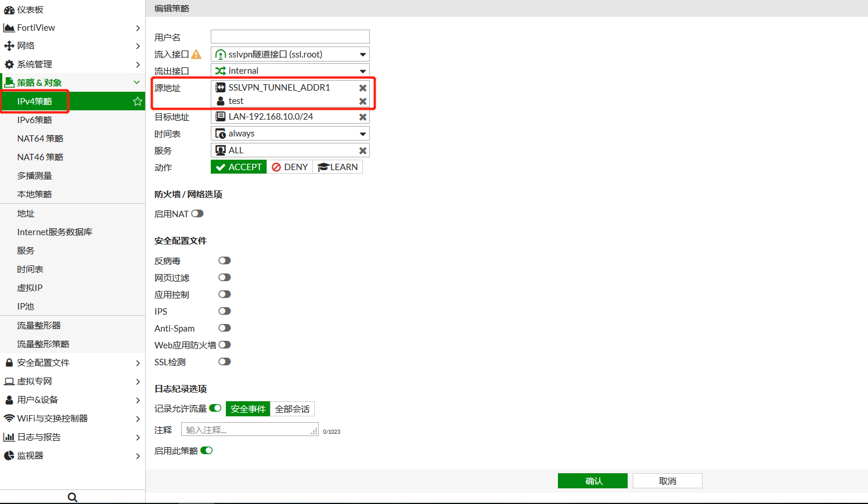Click the internal interface shuffle icon
868x504 pixels.
[x=221, y=71]
